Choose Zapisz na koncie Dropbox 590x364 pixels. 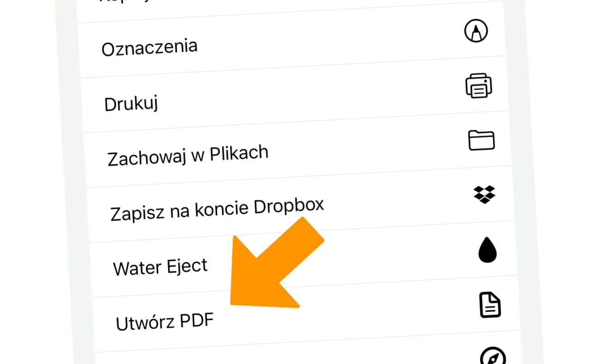pos(217,207)
